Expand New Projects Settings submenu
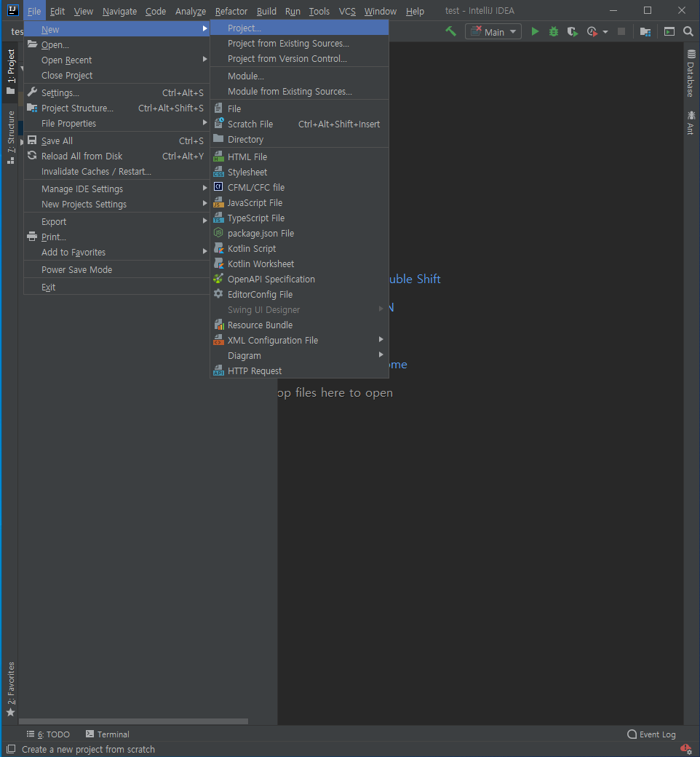This screenshot has height=757, width=700. (x=117, y=205)
